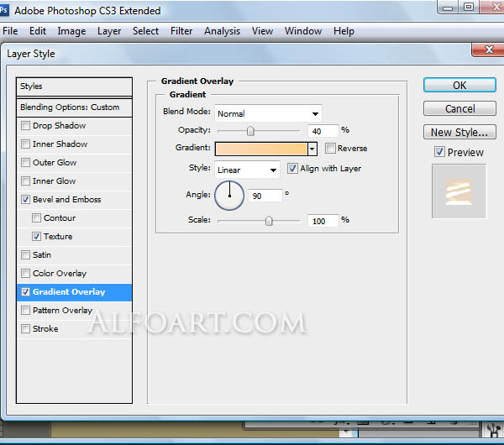Image resolution: width=504 pixels, height=445 pixels.
Task: Click the Photoshop Ps title bar icon
Action: (x=4, y=10)
